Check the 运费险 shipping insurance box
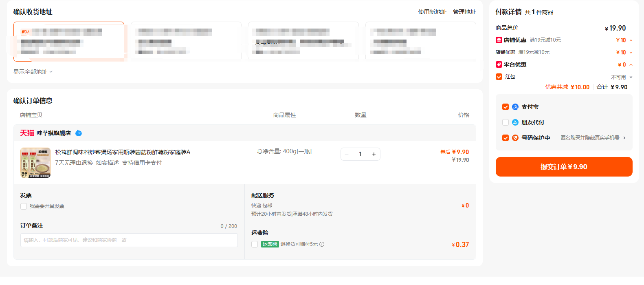 click(255, 244)
